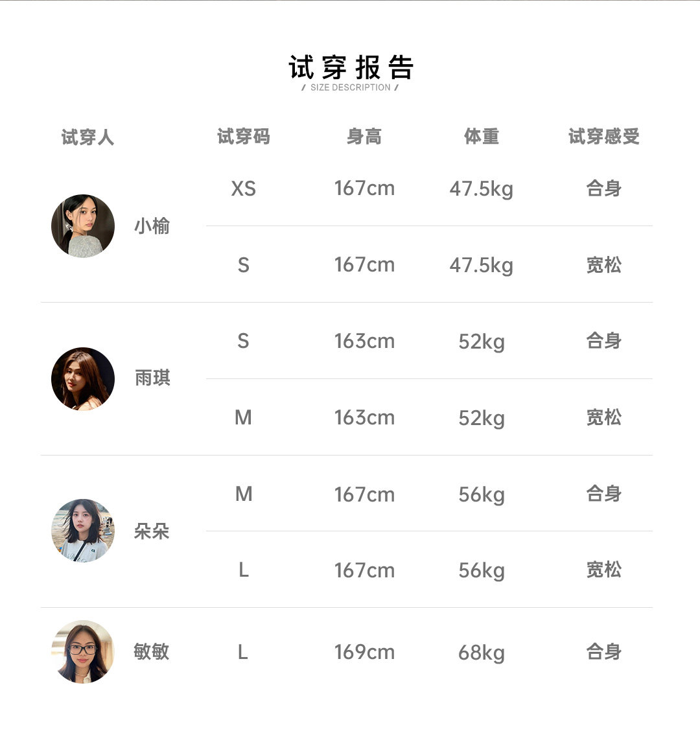Select the name label 敏敏
Screen dimensions: 700x740
152,651
